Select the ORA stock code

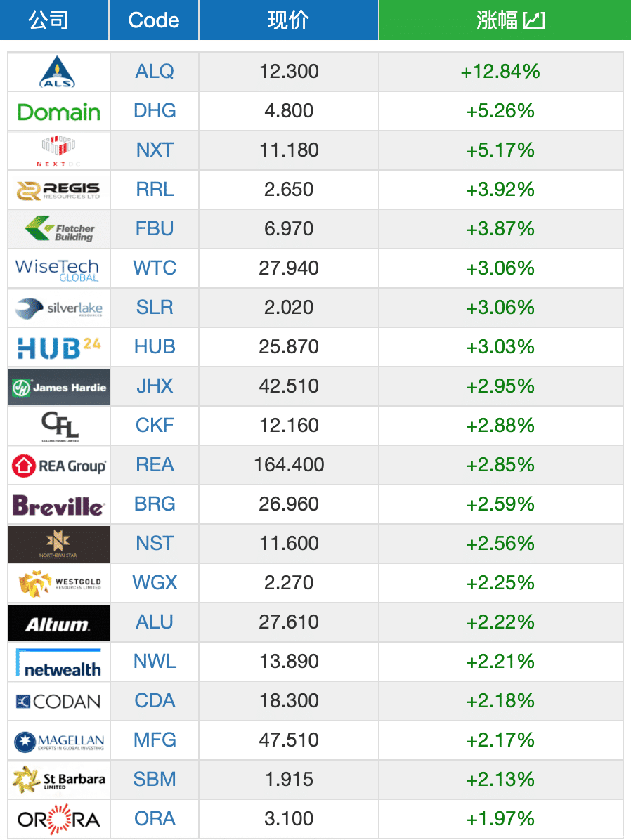click(155, 818)
